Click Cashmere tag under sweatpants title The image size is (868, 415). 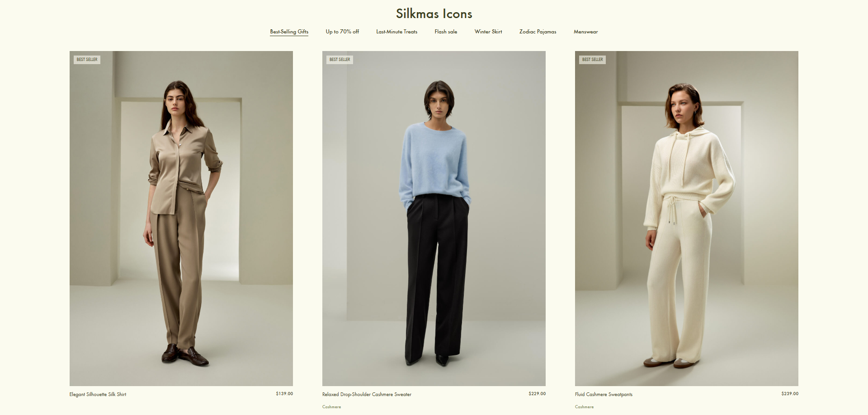pyautogui.click(x=584, y=407)
